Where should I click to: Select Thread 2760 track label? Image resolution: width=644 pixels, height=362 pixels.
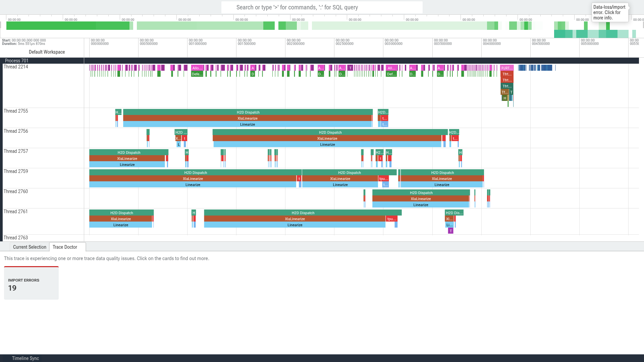(x=16, y=191)
